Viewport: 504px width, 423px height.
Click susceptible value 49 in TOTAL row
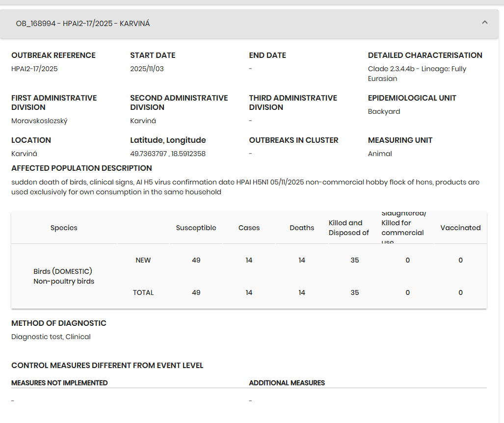click(x=196, y=293)
